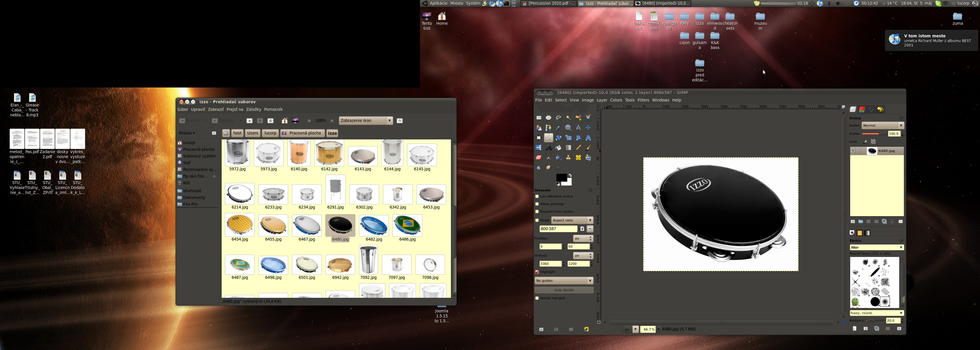980x350 pixels.
Task: Open the Filters menu in GIMP
Action: (643, 100)
